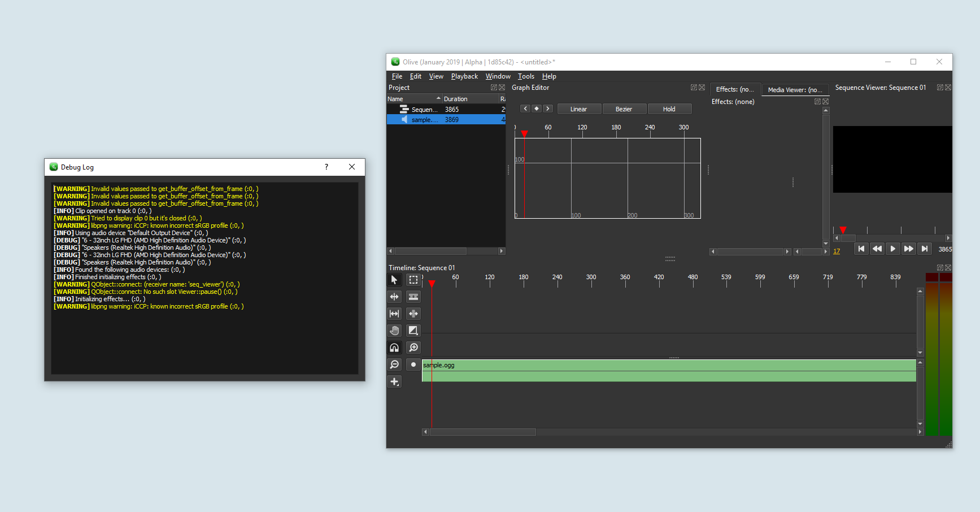This screenshot has height=512, width=980.
Task: Select the Slide tool in the timeline toolbar
Action: [413, 314]
